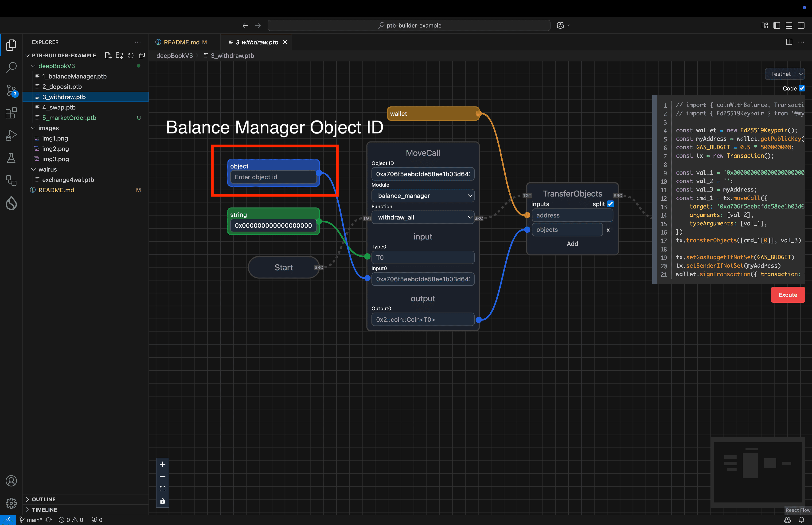Open the Explorer view in activity bar
Viewport: 812px width, 525px height.
click(x=11, y=45)
